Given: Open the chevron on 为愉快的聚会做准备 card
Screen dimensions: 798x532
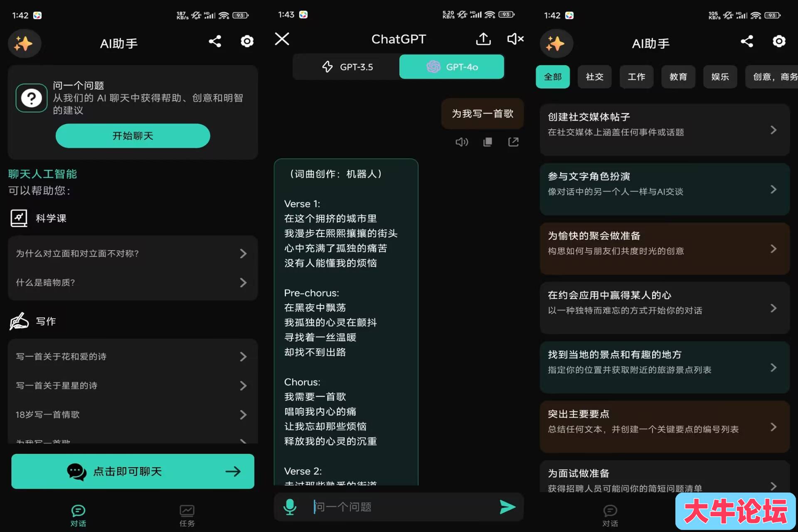Looking at the screenshot, I should 773,249.
